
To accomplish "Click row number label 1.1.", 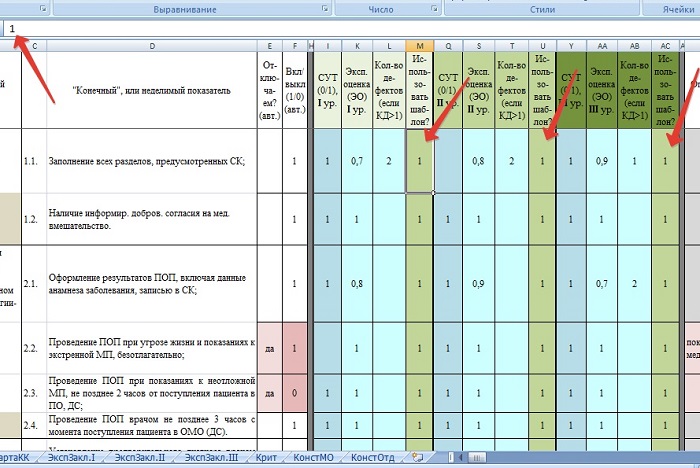I will click(x=34, y=161).
